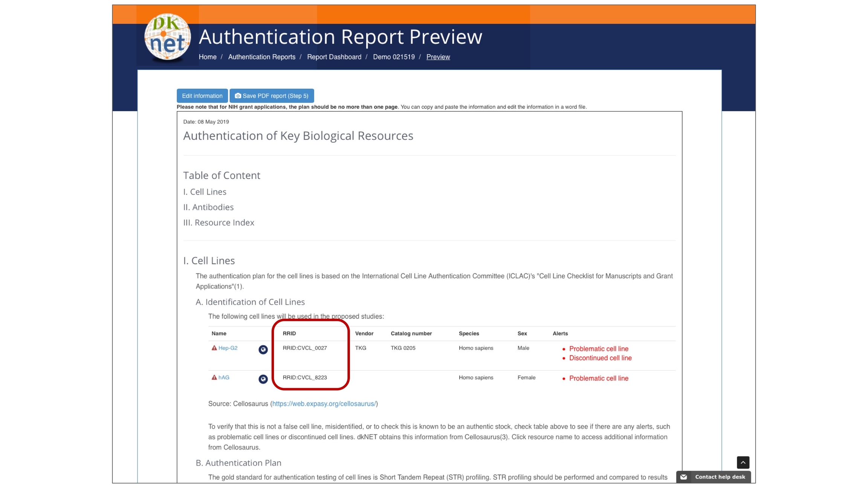Go to the Home breadcrumb

tap(208, 57)
